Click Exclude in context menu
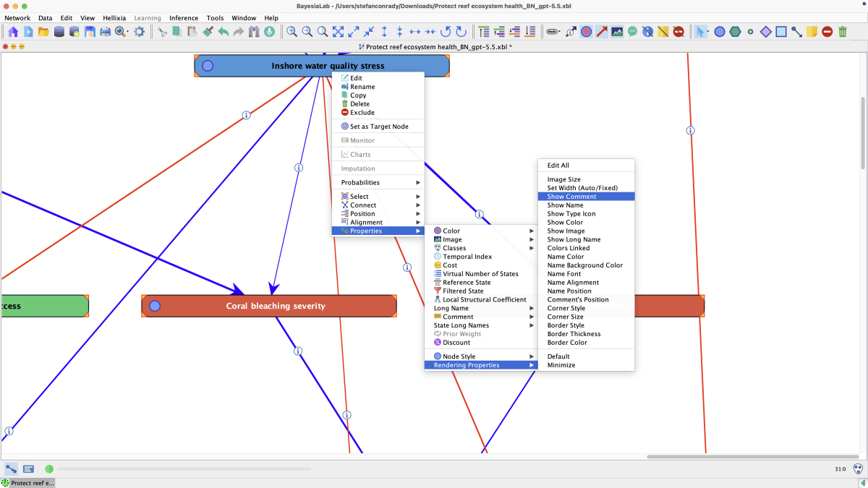Viewport: 868px width, 488px height. coord(378,113)
